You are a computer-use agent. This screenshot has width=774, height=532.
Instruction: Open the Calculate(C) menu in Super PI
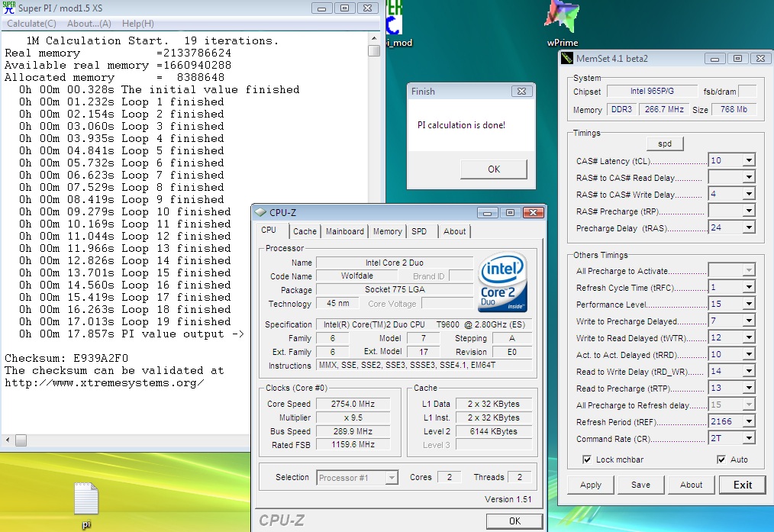click(x=31, y=24)
